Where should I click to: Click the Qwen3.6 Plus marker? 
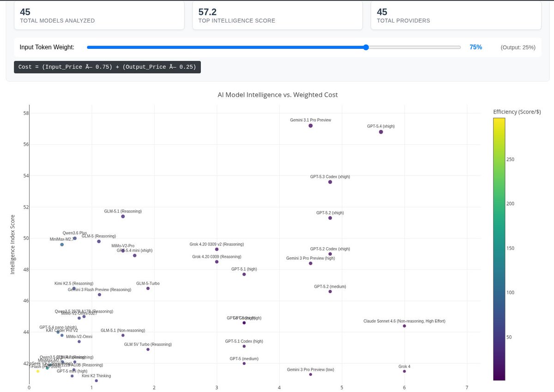75,238
